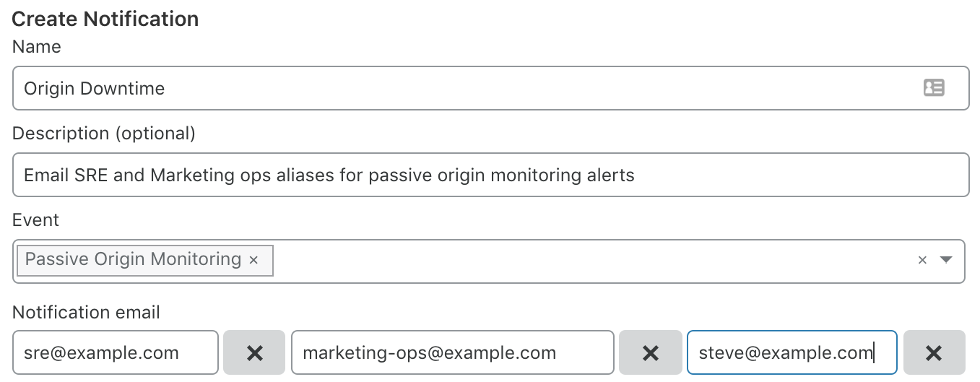Focus the Name field containing Origin Downtime
Viewport: 980px width, 382px height.
(x=490, y=88)
